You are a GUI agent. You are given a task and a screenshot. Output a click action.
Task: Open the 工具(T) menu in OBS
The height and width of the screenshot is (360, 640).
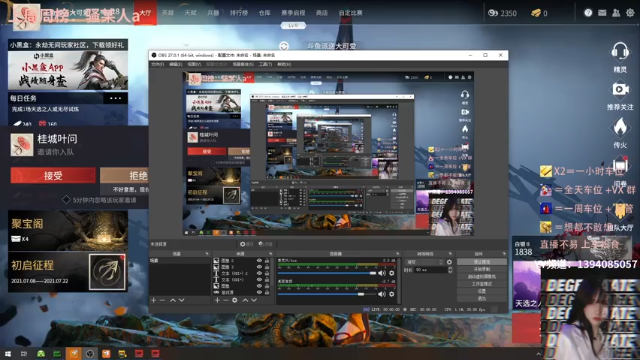click(x=265, y=64)
